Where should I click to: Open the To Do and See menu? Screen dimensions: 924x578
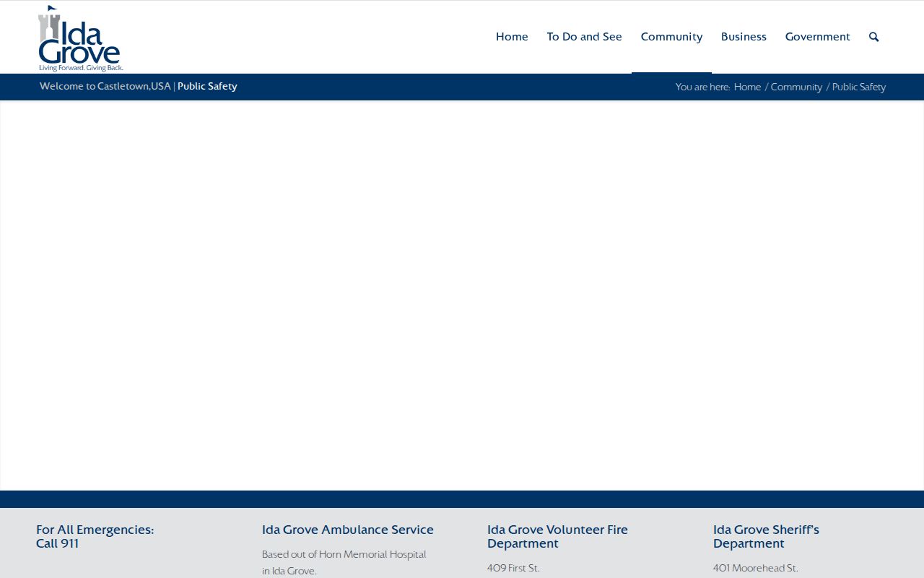[584, 37]
